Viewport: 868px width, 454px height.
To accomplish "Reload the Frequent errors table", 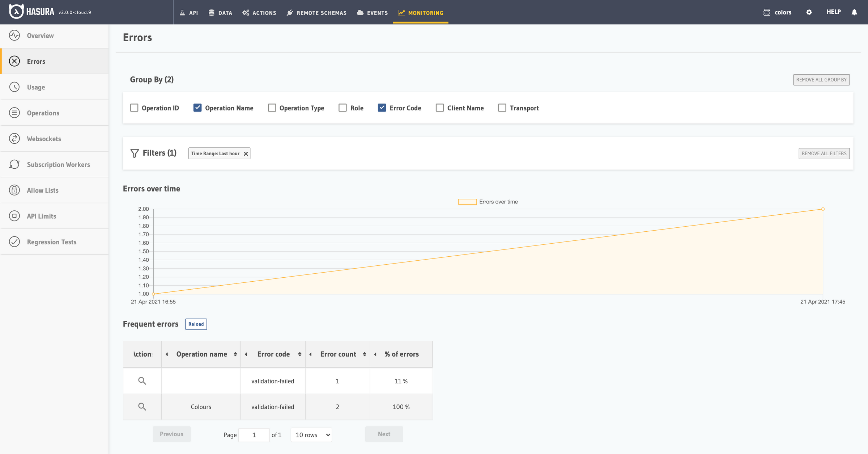I will (196, 324).
